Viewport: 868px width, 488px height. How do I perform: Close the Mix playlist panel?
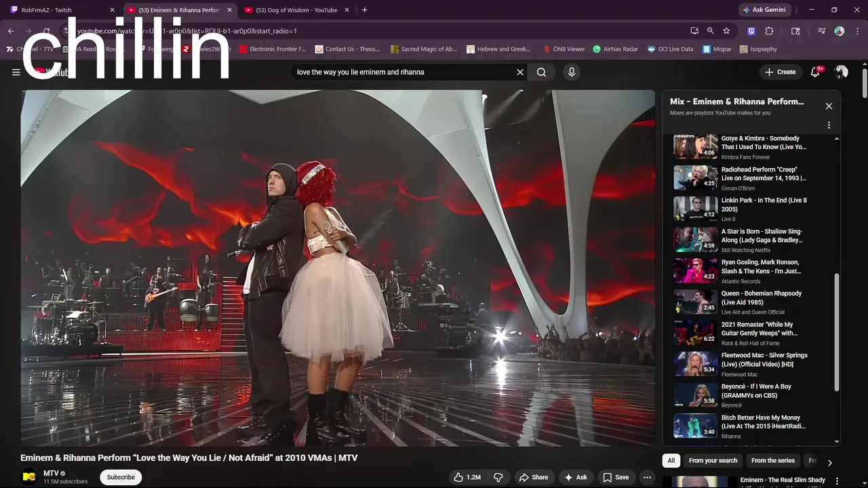pos(829,106)
